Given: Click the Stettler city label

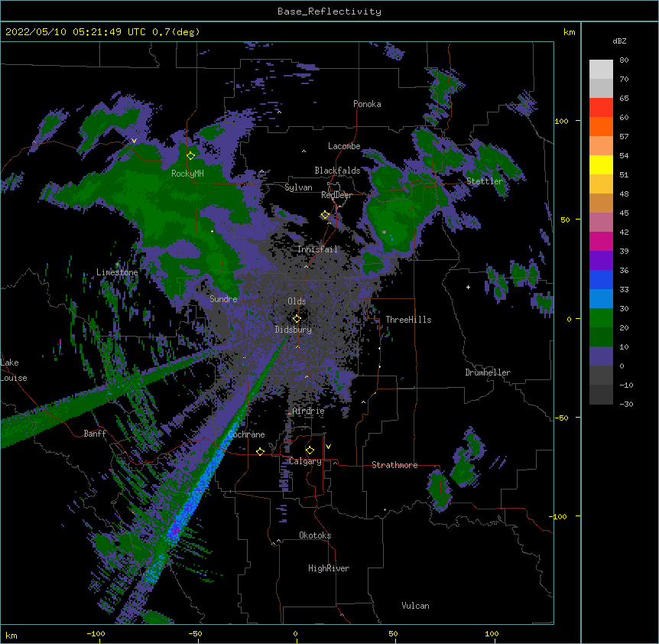Looking at the screenshot, I should (485, 181).
